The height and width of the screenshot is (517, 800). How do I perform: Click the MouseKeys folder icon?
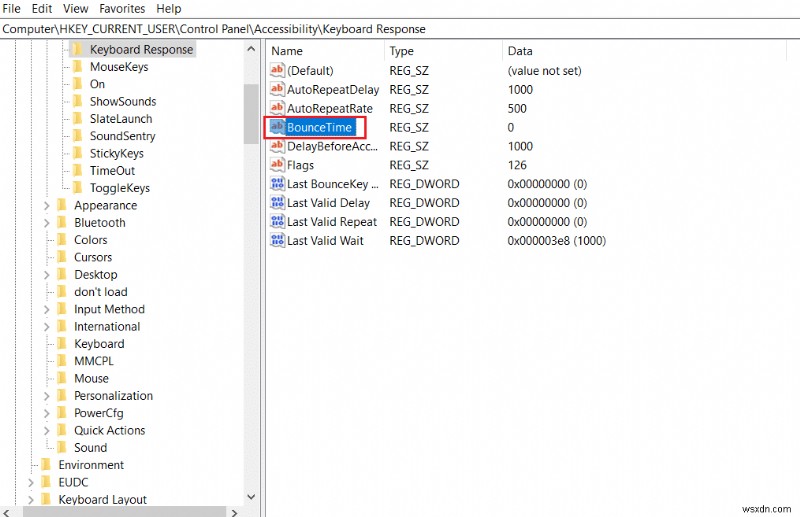(x=77, y=67)
